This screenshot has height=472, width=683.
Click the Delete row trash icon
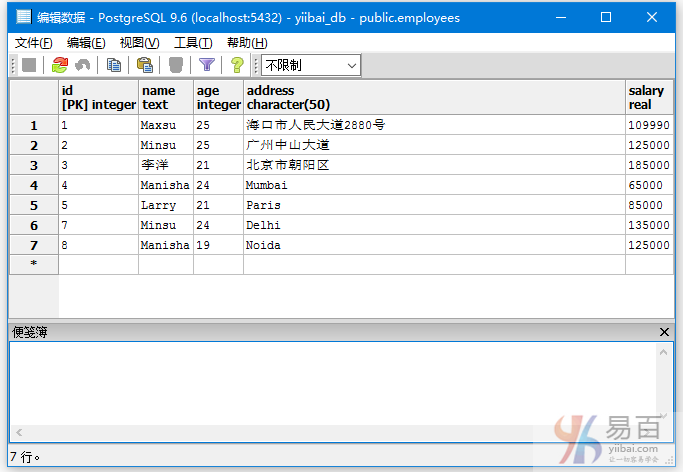pyautogui.click(x=176, y=65)
